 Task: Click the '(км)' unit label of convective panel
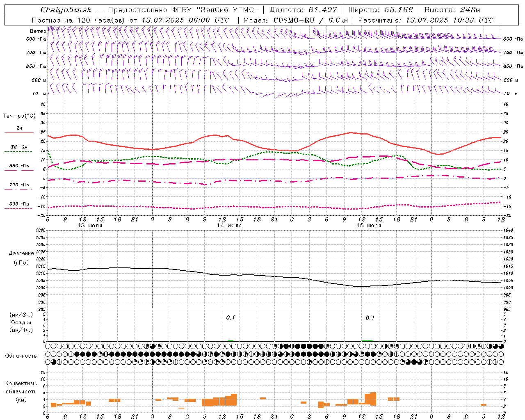click(21, 399)
